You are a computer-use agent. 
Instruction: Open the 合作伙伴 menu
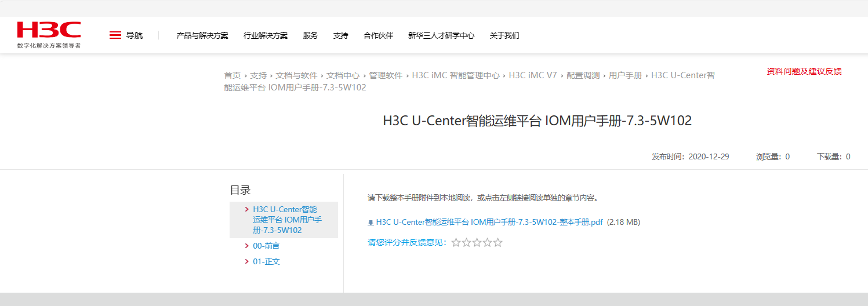pyautogui.click(x=378, y=35)
